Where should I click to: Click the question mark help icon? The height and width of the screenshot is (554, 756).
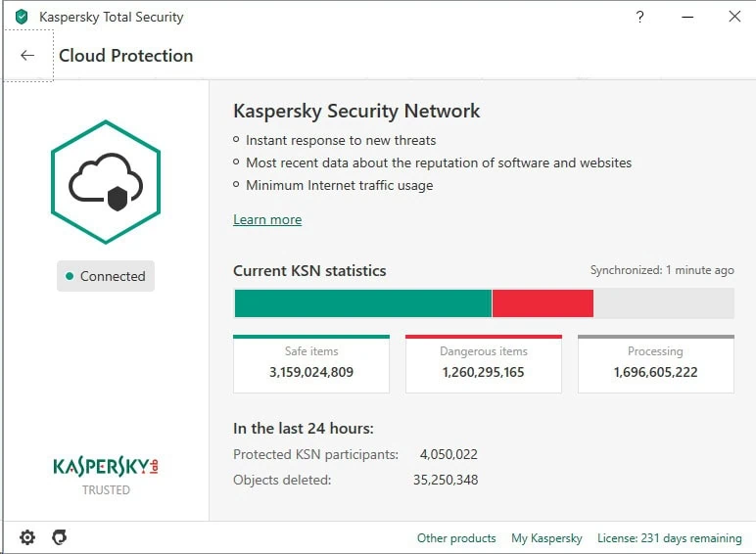[x=639, y=17]
